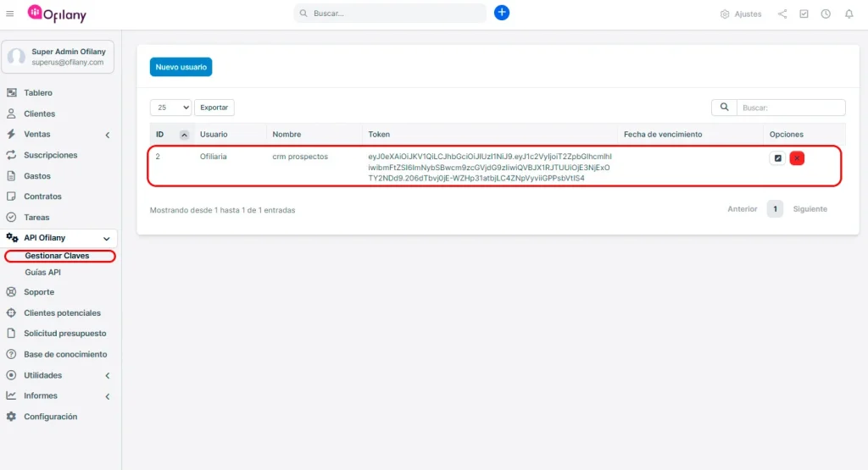Open the clock timer icon
The width and height of the screenshot is (868, 470).
click(x=826, y=14)
